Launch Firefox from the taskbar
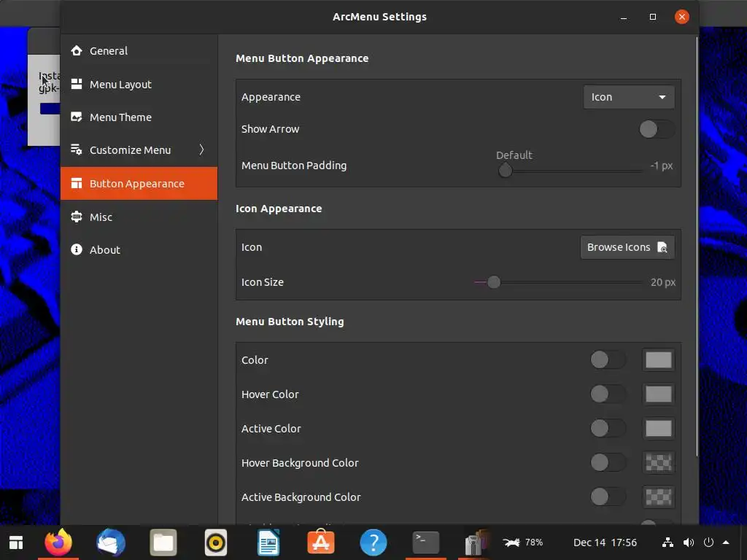This screenshot has width=747, height=560. pos(58,542)
